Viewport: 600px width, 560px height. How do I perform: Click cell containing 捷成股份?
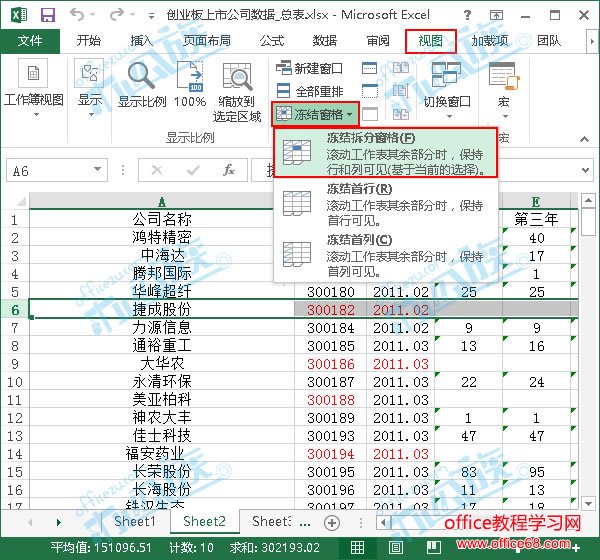point(162,309)
